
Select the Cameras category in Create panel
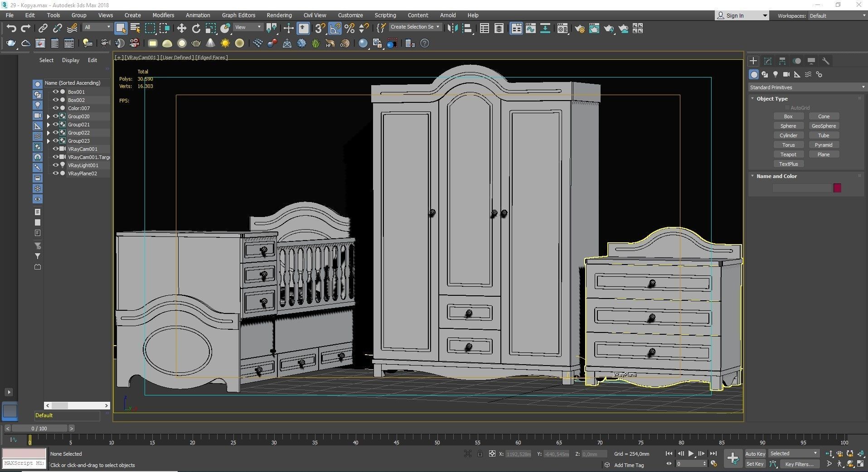point(786,74)
